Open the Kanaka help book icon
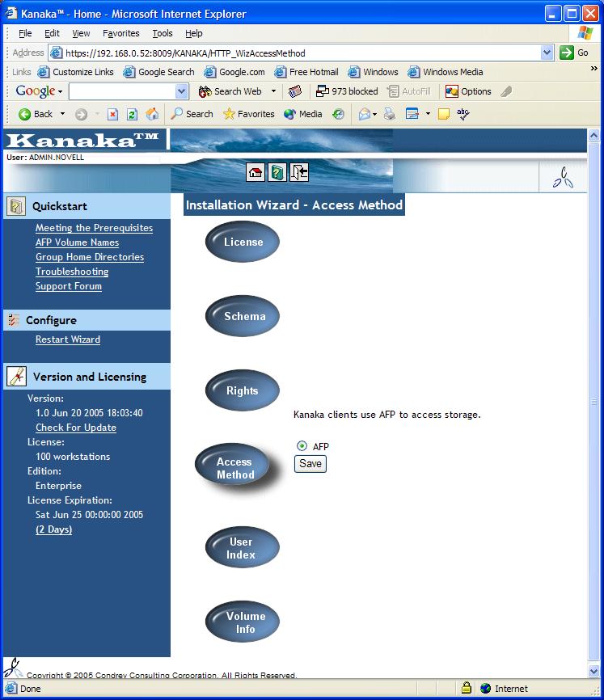This screenshot has height=700, width=604. point(277,172)
